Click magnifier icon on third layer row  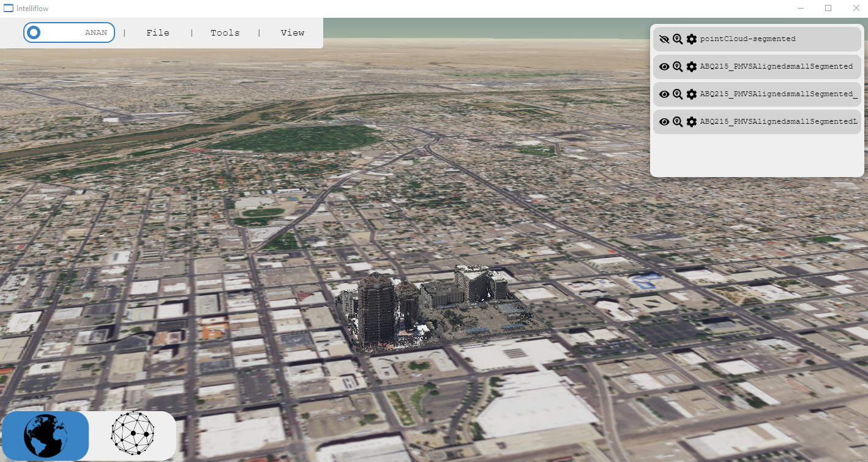pos(678,94)
